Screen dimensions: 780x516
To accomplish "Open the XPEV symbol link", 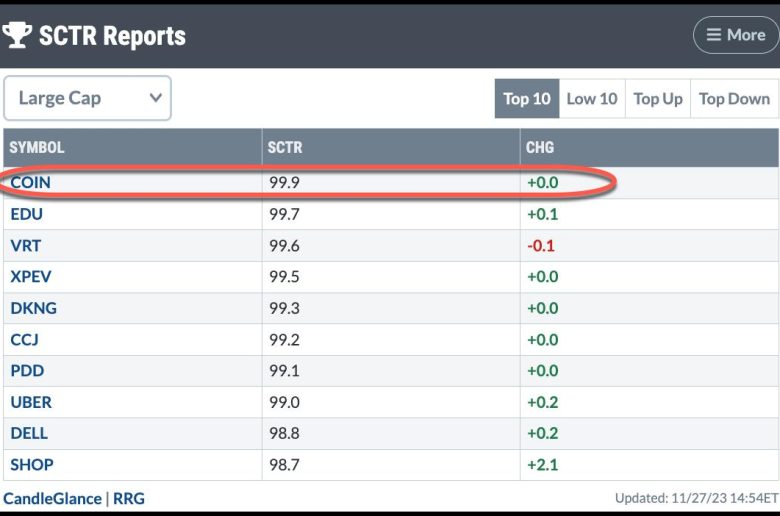I will (31, 277).
